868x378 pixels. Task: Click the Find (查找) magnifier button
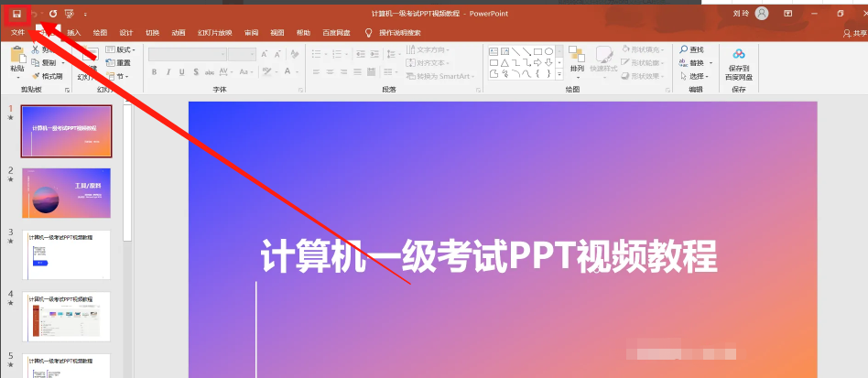pos(692,49)
